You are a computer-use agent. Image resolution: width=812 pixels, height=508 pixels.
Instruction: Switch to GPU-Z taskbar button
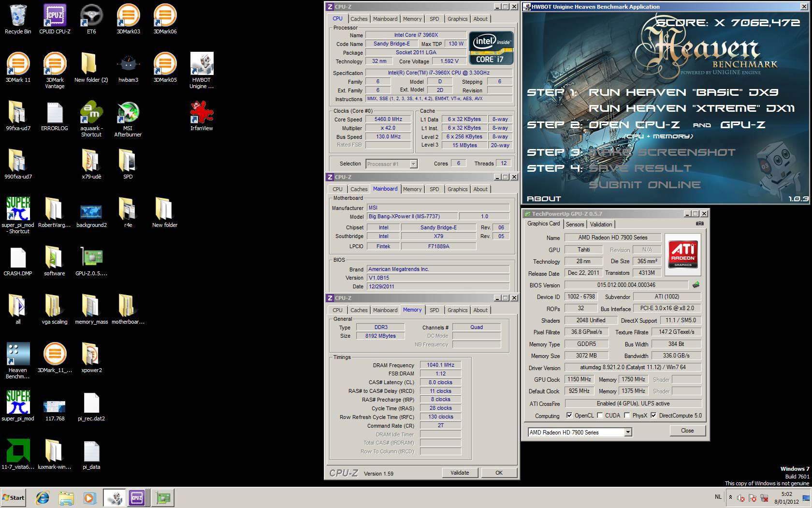click(x=163, y=497)
